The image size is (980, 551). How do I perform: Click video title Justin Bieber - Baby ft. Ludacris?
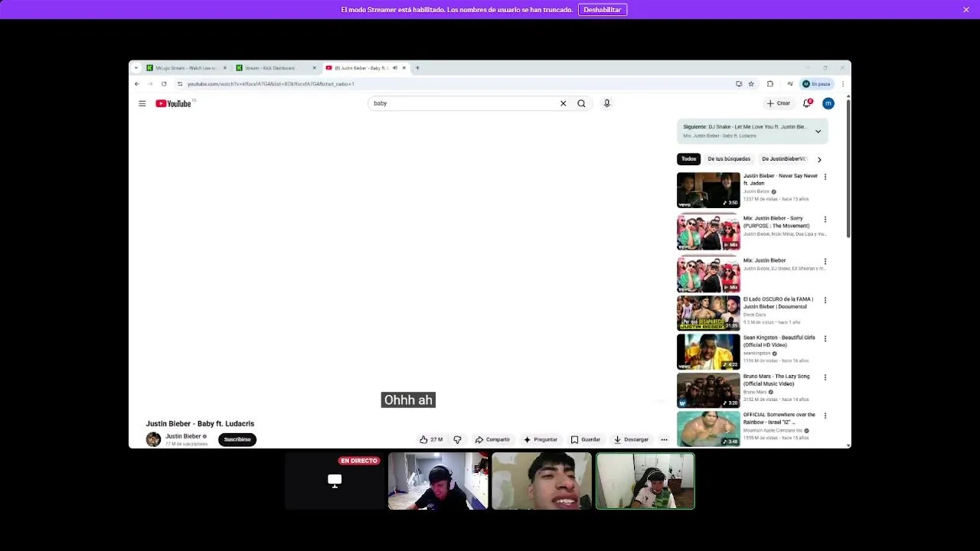(200, 423)
